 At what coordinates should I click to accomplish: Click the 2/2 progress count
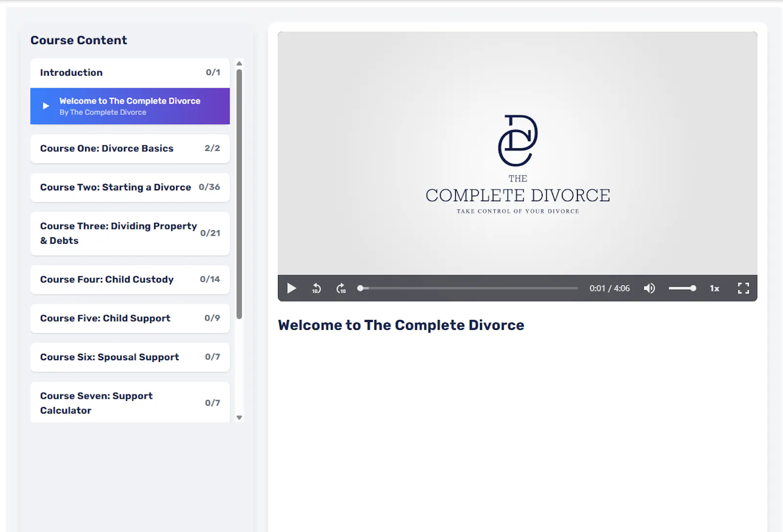pyautogui.click(x=212, y=148)
